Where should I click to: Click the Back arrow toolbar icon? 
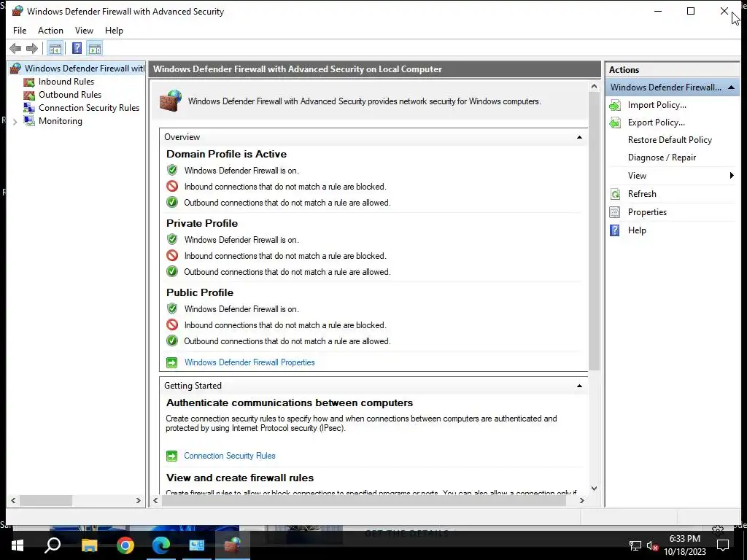click(x=15, y=48)
